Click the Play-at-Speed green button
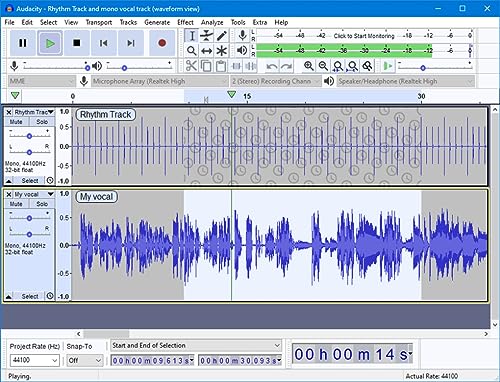This screenshot has width=500, height=382. 387,66
